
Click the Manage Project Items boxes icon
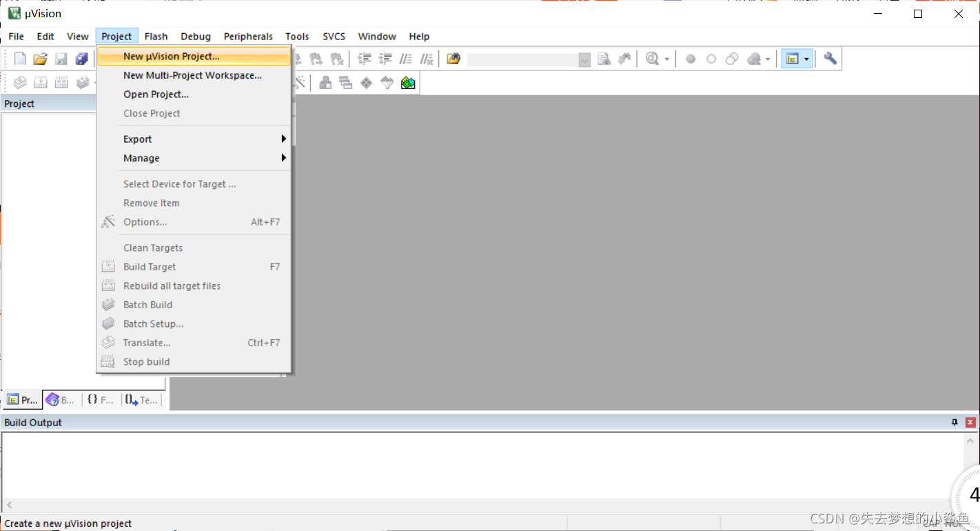[x=325, y=83]
